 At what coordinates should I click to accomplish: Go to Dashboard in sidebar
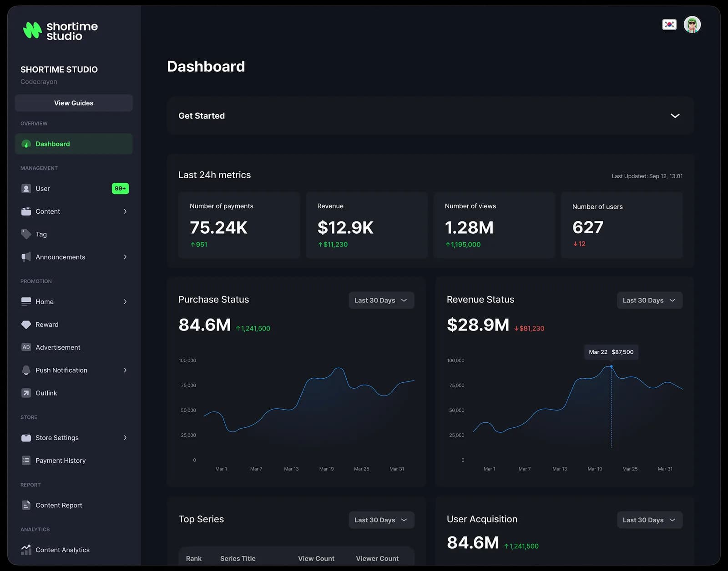pos(74,144)
